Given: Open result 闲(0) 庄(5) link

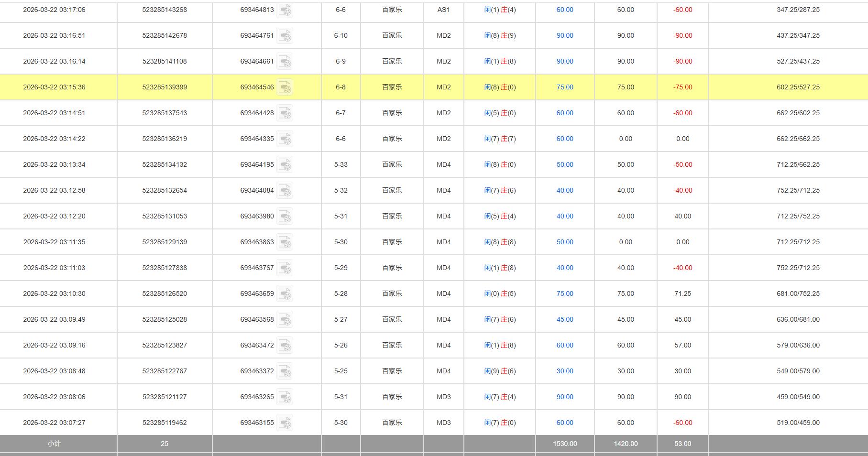Looking at the screenshot, I should [x=500, y=293].
